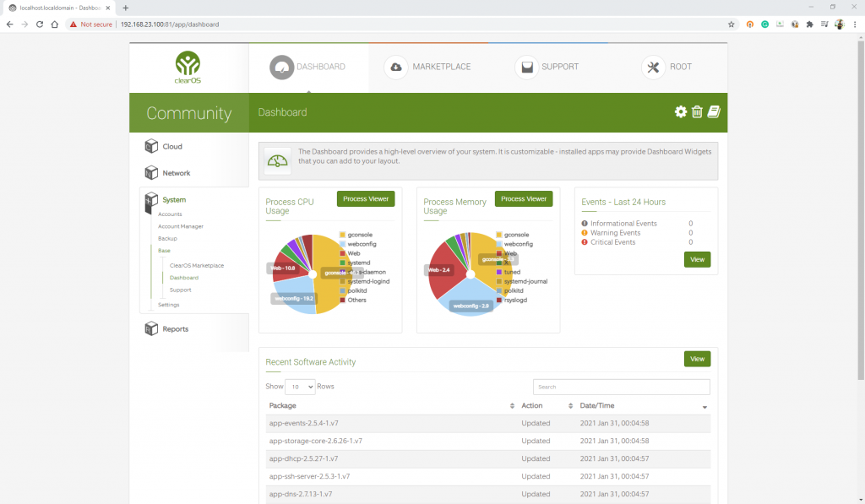This screenshot has width=865, height=504.
Task: Click the ClearOS logo icon
Action: (x=188, y=64)
